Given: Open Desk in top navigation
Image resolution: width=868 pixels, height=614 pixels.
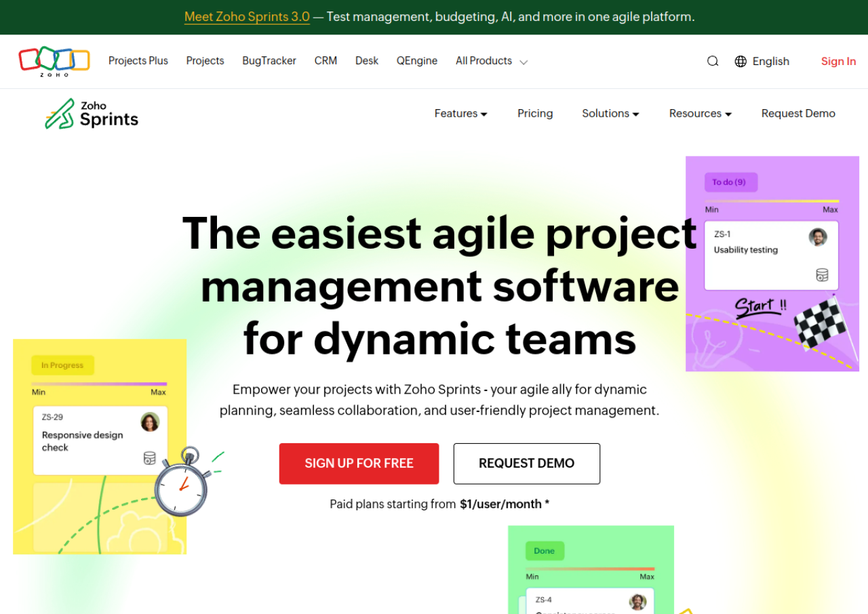Looking at the screenshot, I should [367, 61].
